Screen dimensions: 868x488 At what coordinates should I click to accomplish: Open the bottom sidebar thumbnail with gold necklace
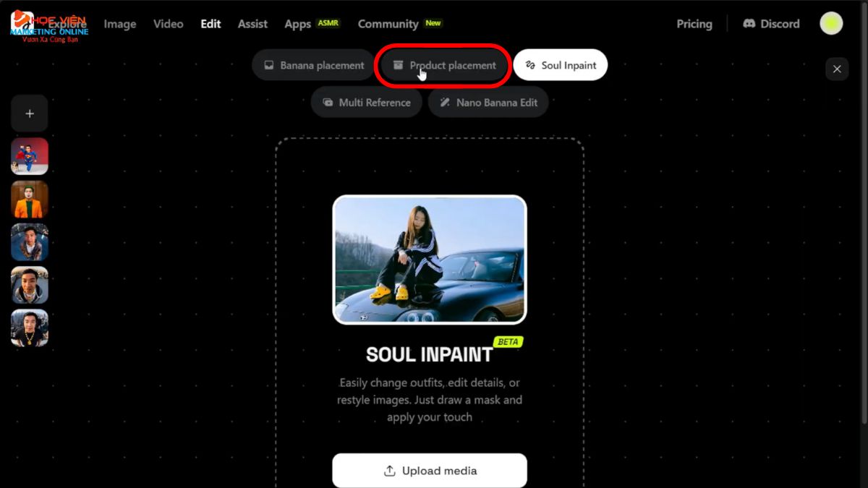coord(30,328)
